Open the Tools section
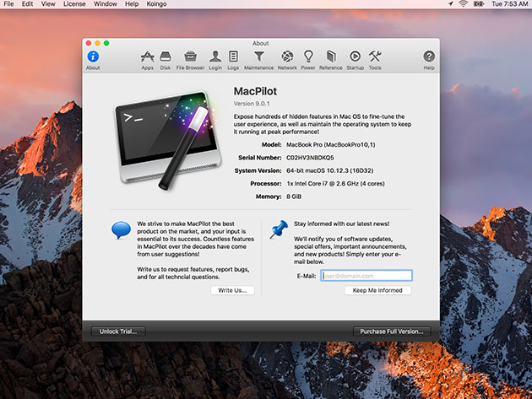This screenshot has width=532, height=399. tap(375, 57)
